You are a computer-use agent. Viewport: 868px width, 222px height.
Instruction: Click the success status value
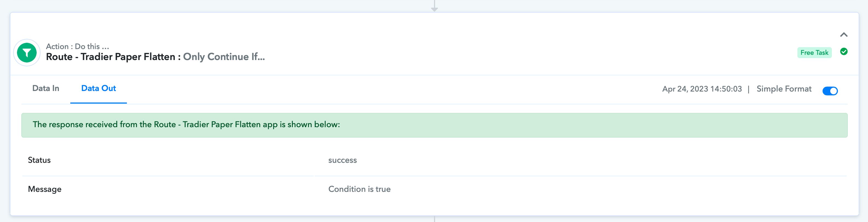(x=342, y=160)
